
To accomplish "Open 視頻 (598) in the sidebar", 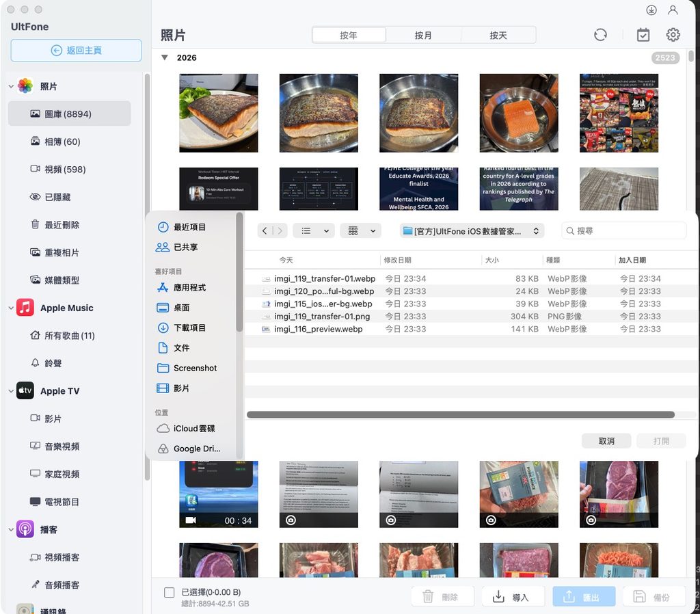I will [65, 169].
